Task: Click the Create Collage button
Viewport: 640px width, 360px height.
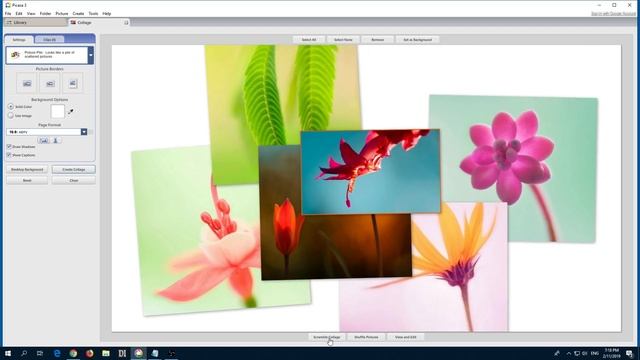Action: [x=73, y=169]
